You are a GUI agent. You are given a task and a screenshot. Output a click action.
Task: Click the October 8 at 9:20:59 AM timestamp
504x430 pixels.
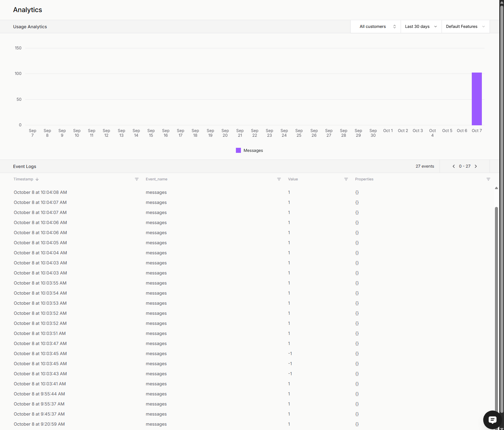pyautogui.click(x=39, y=424)
